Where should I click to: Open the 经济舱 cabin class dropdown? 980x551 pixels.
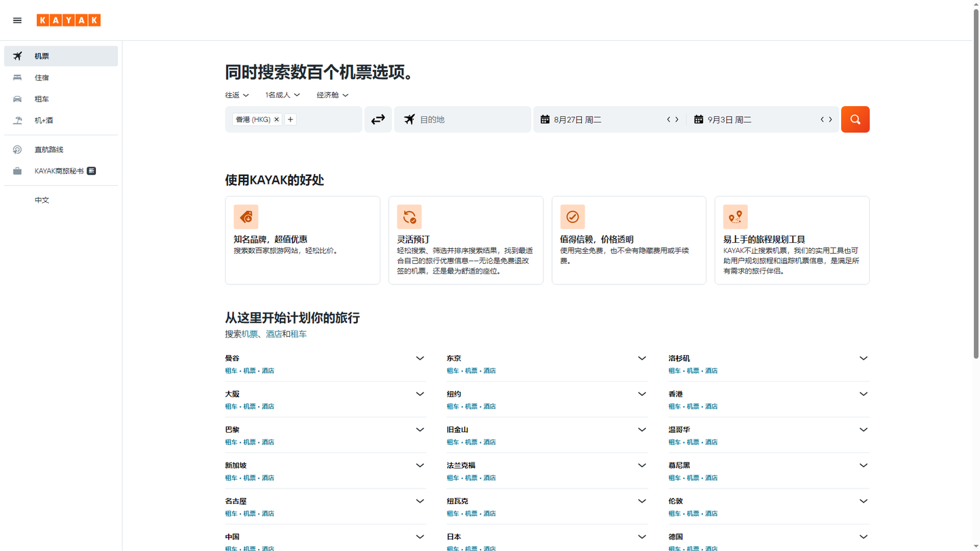(x=332, y=95)
